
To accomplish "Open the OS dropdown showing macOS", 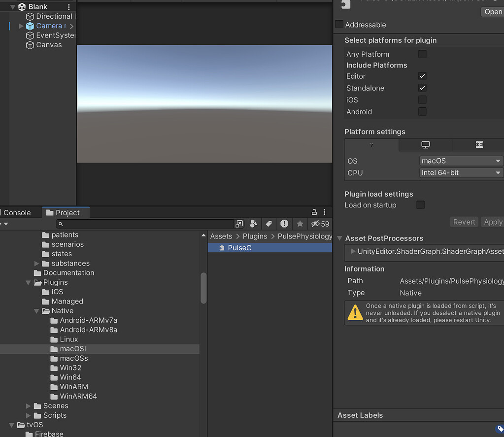I will tap(460, 161).
